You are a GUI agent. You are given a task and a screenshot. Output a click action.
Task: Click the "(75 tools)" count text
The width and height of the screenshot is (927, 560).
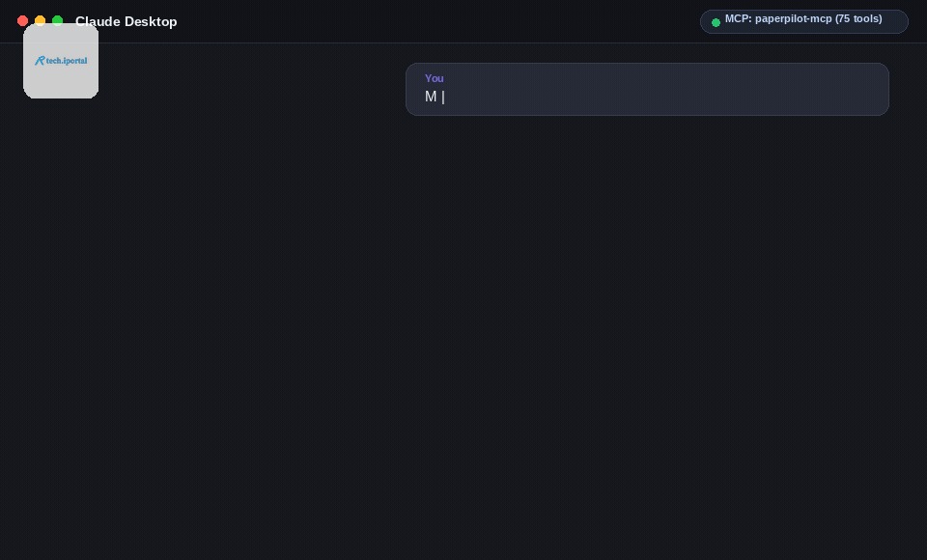pos(858,19)
